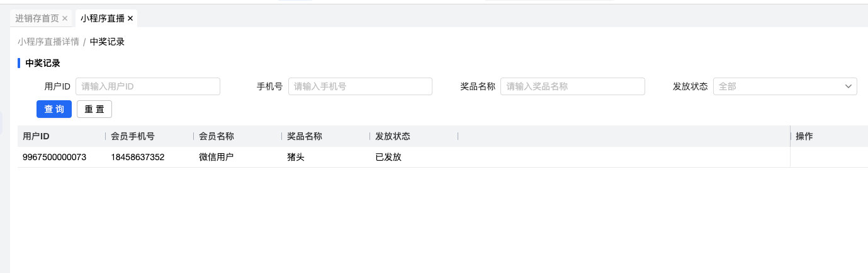Focus the 用户ID search input
This screenshot has width=868, height=273.
click(148, 86)
